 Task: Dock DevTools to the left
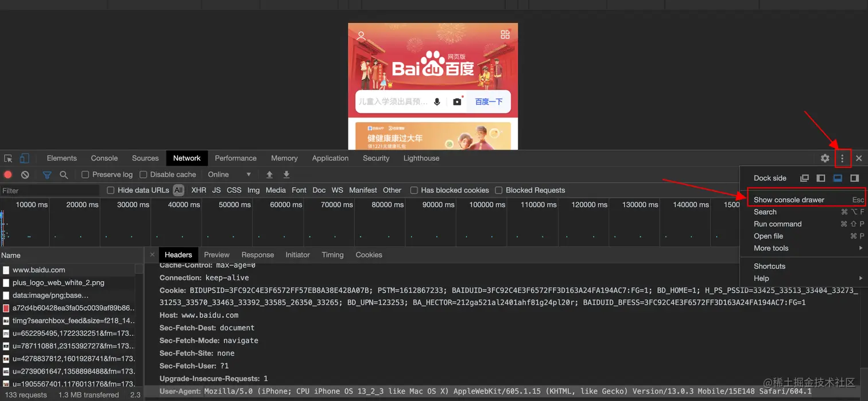(x=821, y=178)
